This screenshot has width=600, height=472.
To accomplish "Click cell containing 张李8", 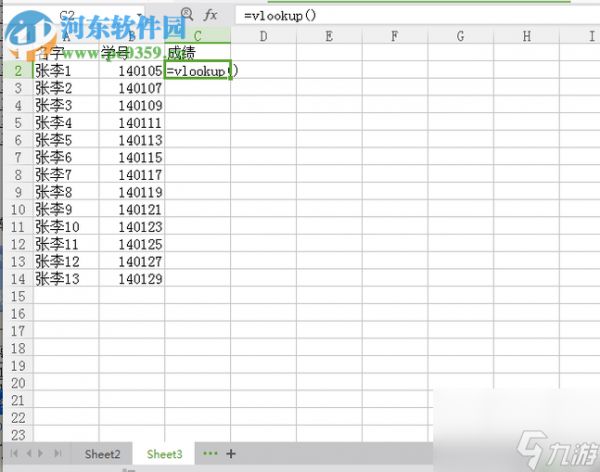I will (x=66, y=192).
